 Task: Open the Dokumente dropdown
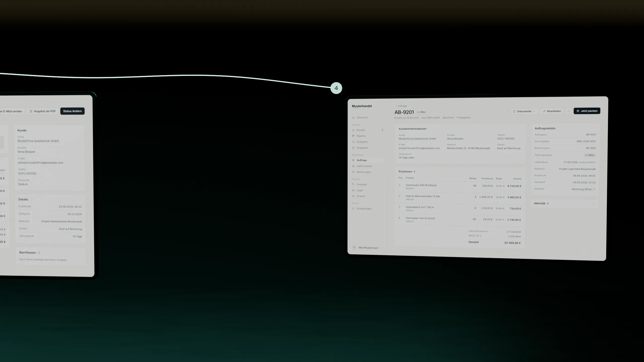point(524,111)
